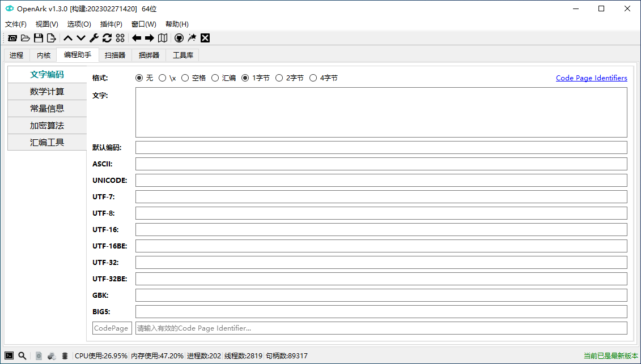Click the UTF-8 input field
Screen dimensions: 641x364
coord(381,213)
